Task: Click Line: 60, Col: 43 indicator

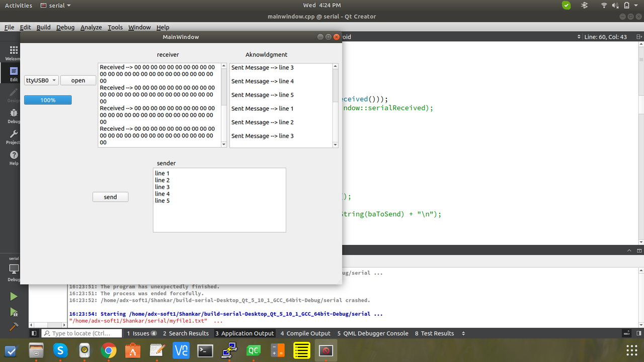Action: coord(606,37)
